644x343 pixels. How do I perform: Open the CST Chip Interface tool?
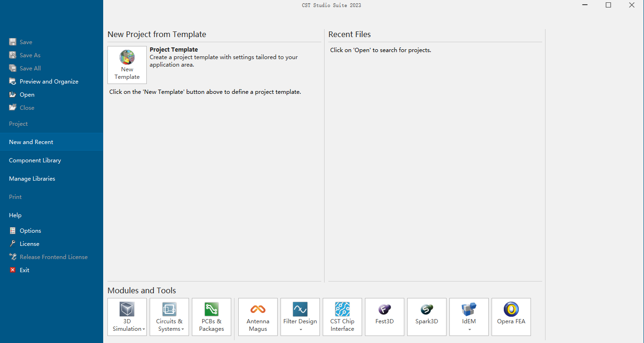[x=342, y=317]
